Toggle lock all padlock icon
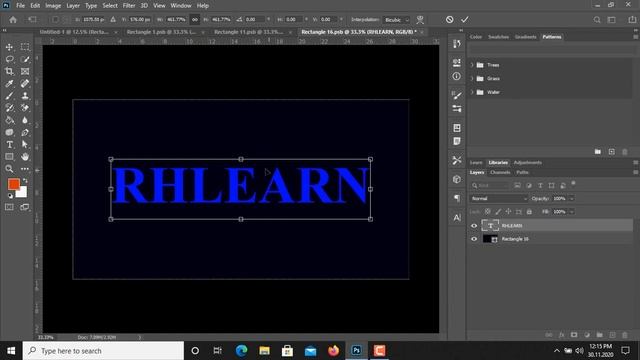The image size is (640, 360). (x=529, y=212)
